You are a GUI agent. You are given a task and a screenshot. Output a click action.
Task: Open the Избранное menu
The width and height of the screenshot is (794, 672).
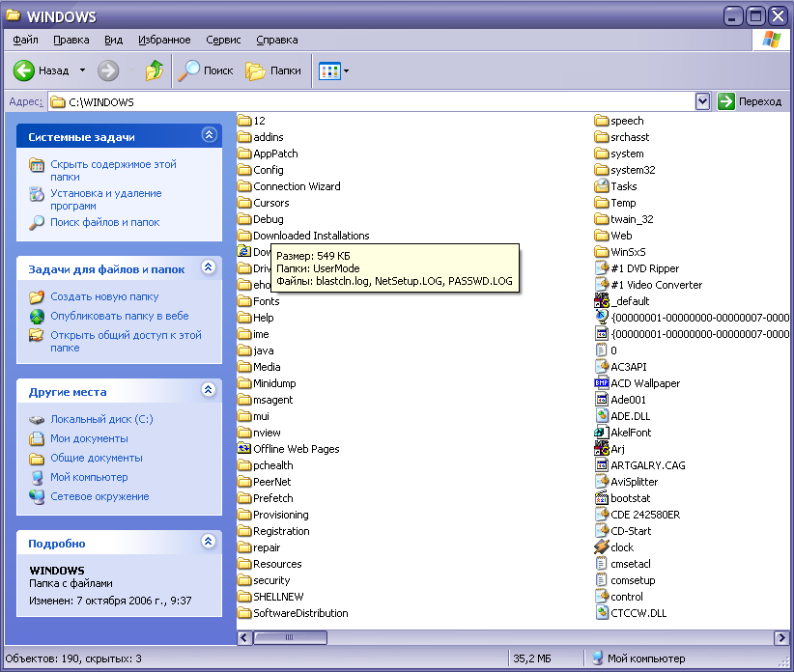pyautogui.click(x=164, y=40)
